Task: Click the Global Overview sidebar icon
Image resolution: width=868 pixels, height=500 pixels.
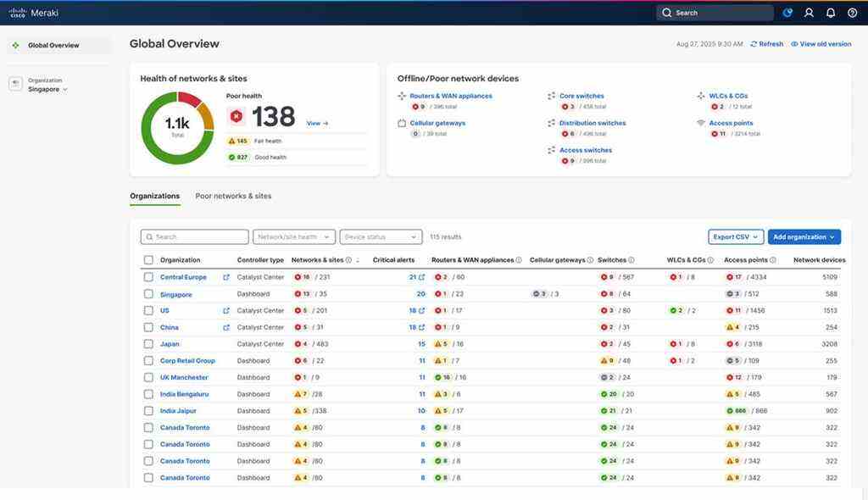Action: tap(16, 46)
